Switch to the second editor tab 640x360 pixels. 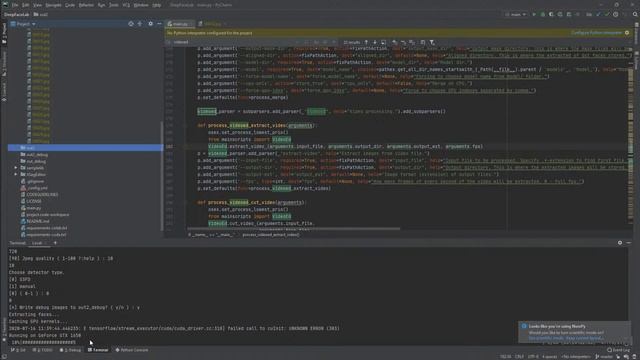[212, 24]
